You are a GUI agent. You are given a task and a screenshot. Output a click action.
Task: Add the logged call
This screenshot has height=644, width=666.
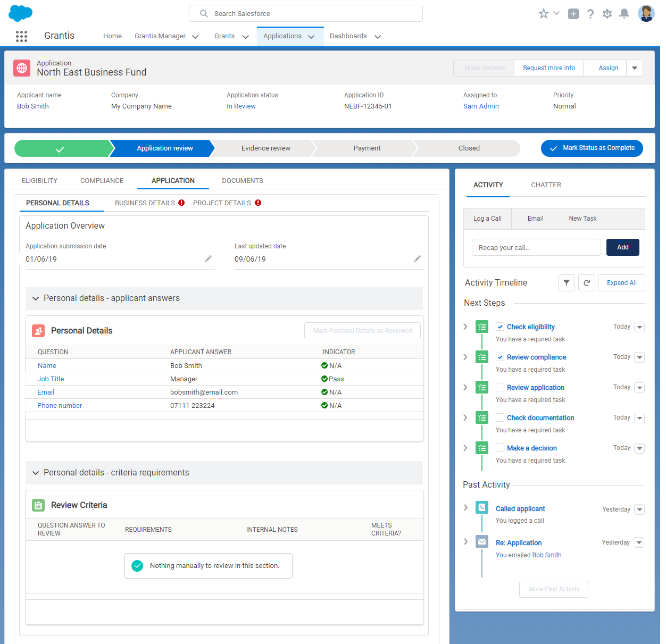point(623,247)
